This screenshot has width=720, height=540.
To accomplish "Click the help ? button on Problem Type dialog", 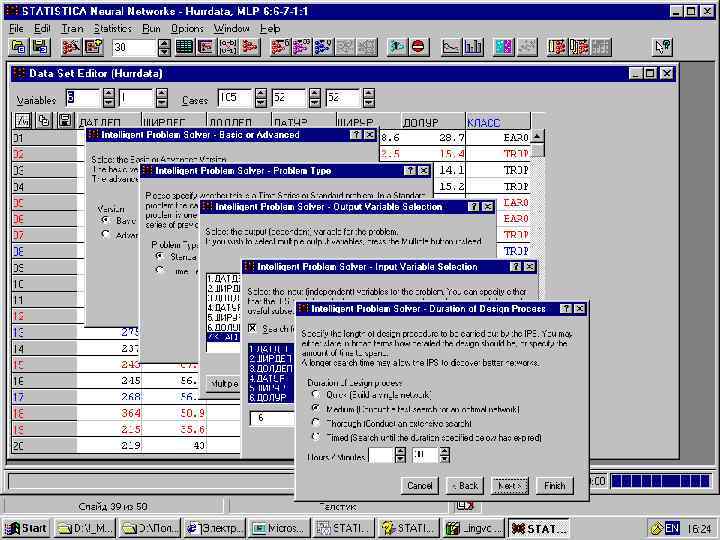I will [x=410, y=171].
